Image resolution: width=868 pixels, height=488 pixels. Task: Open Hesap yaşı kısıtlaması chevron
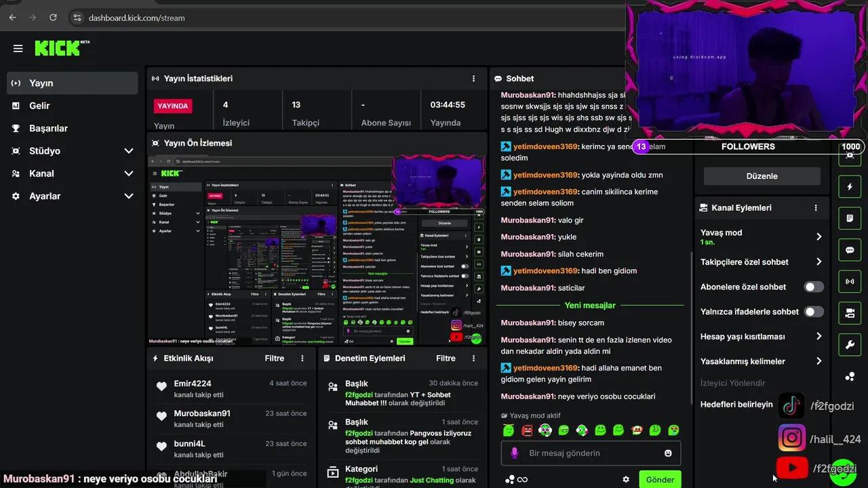coord(818,336)
